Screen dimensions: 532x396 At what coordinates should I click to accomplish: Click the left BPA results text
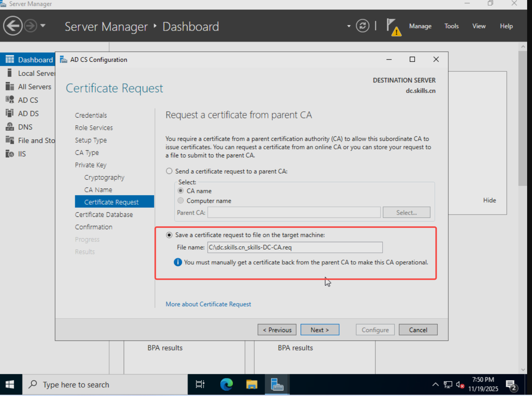(x=165, y=348)
